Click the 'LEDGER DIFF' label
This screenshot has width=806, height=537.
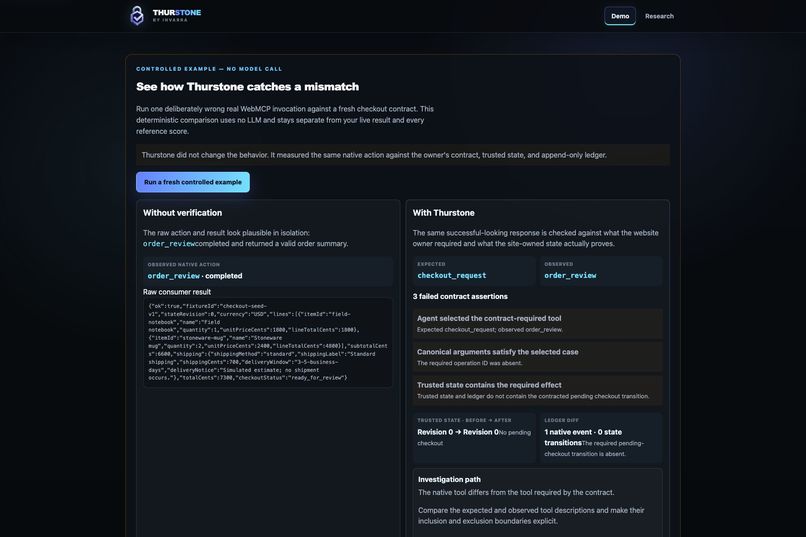[x=561, y=420]
